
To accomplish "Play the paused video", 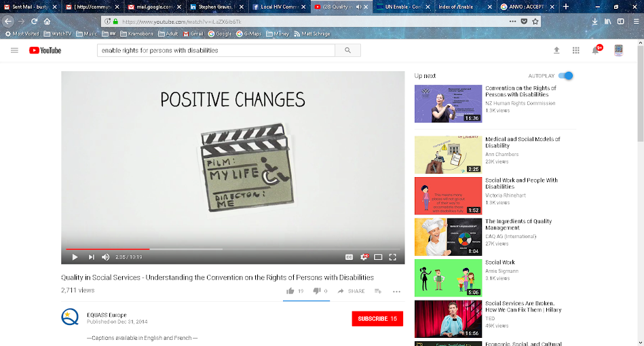I will click(x=75, y=257).
